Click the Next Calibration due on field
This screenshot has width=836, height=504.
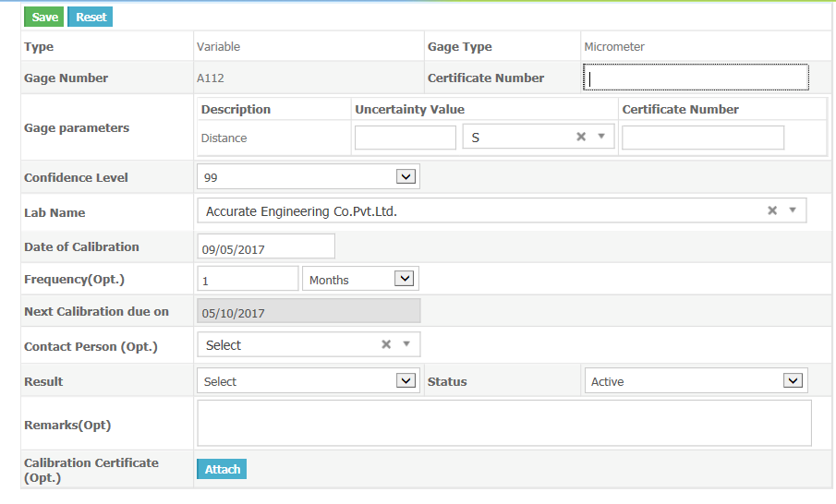pos(309,311)
